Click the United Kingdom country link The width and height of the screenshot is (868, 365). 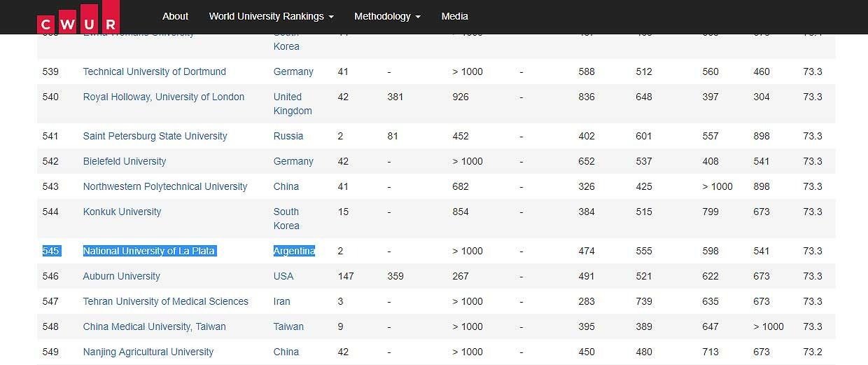tap(293, 104)
